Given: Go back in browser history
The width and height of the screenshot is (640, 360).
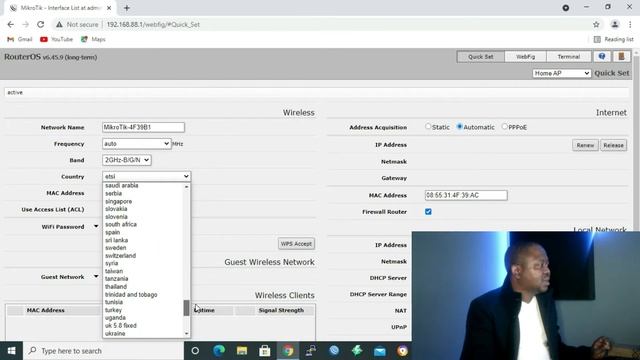Looking at the screenshot, I should click(11, 24).
